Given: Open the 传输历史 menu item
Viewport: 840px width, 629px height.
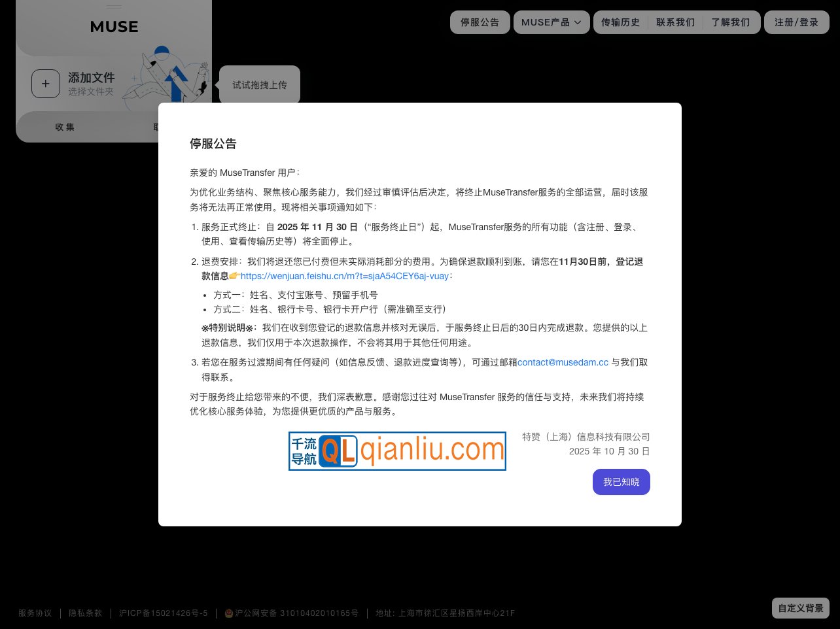Looking at the screenshot, I should 620,22.
